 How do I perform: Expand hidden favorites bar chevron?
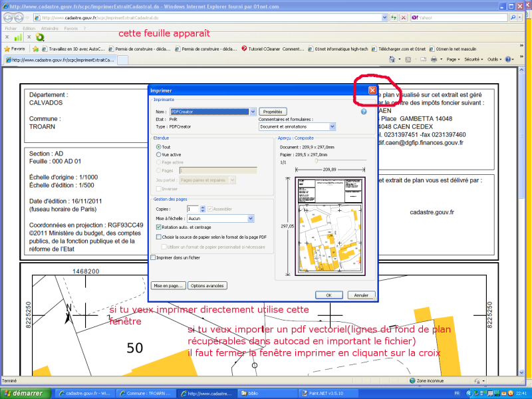pyautogui.click(x=521, y=45)
